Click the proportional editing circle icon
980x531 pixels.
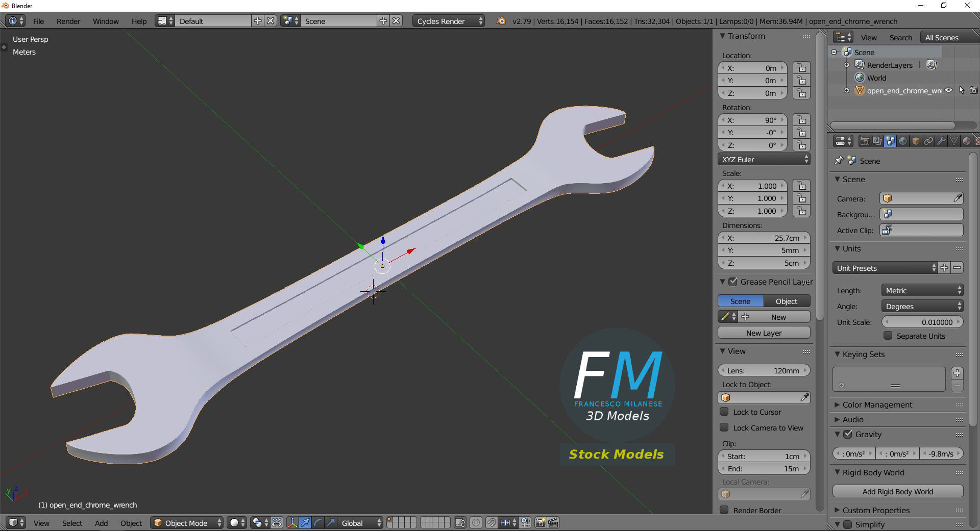pyautogui.click(x=476, y=522)
